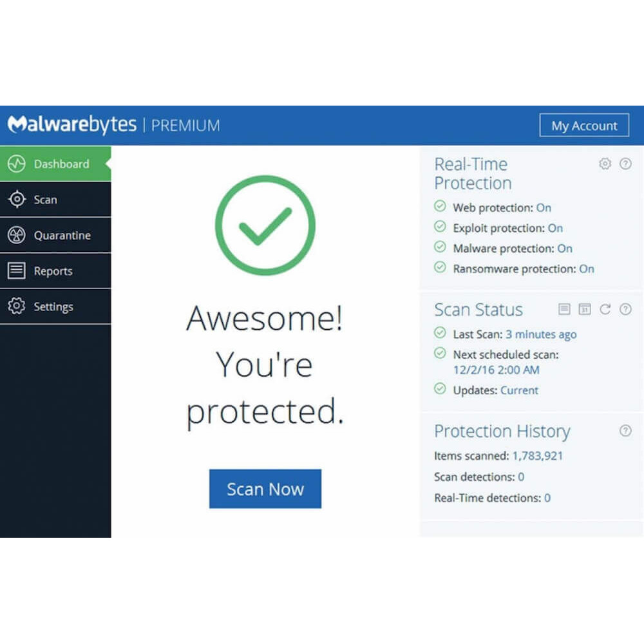Open help for Real-Time Protection
Screen dimensions: 644x644
click(625, 164)
